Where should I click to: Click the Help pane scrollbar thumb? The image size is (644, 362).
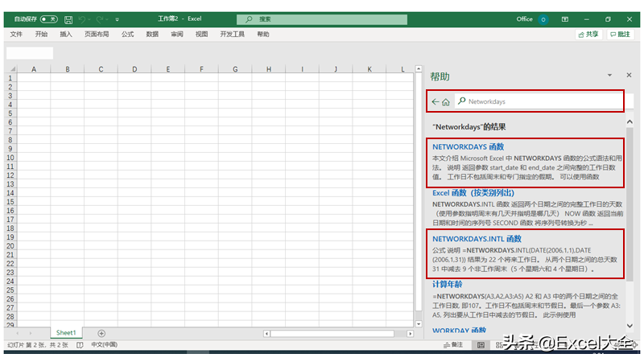click(630, 204)
